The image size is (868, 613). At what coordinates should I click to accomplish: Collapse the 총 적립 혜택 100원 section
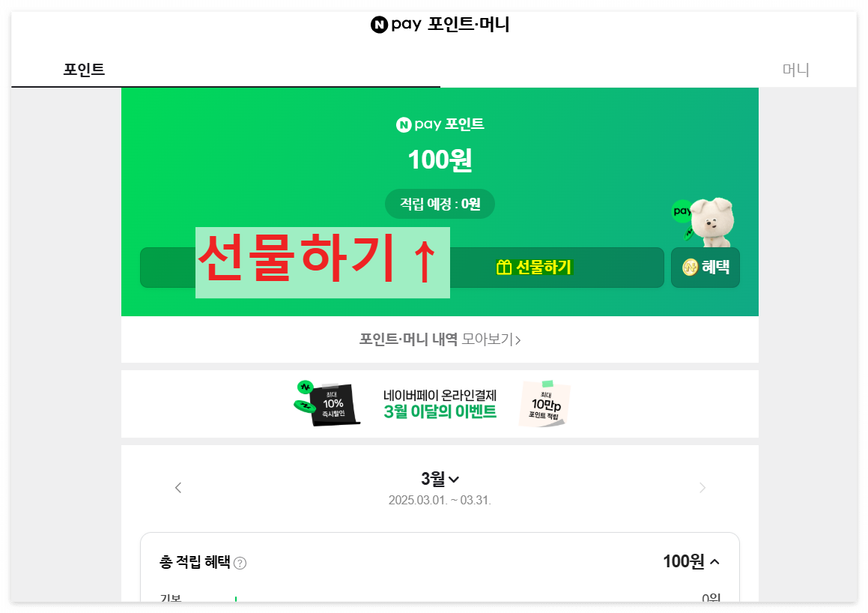point(714,561)
